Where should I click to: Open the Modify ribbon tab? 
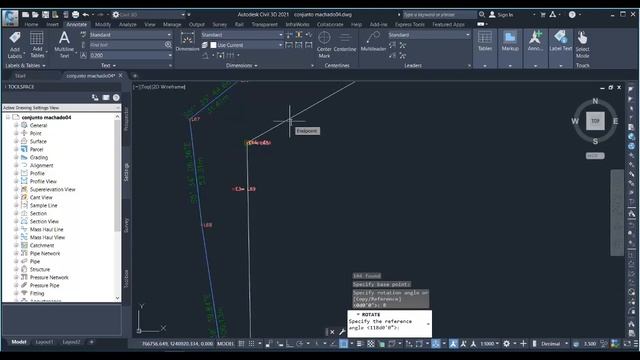102,24
